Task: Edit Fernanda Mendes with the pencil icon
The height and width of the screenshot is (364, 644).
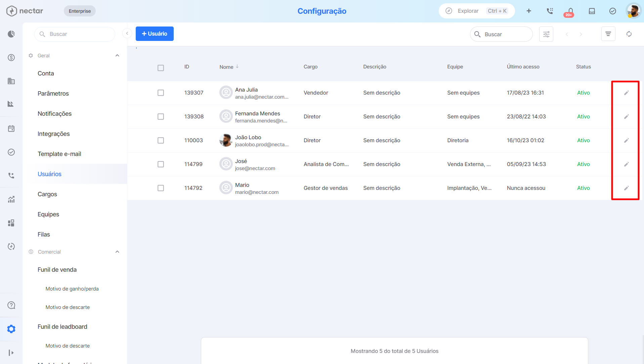Action: pos(627,116)
